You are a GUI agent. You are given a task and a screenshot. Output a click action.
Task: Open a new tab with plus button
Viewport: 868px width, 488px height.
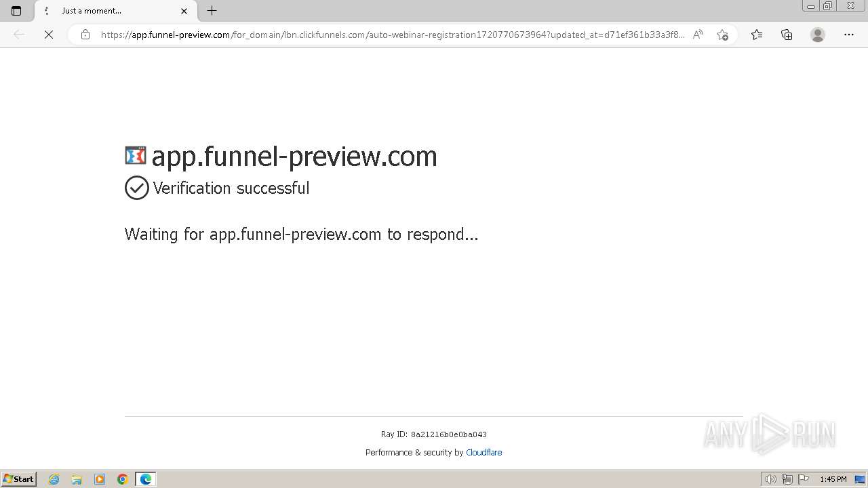pos(212,11)
